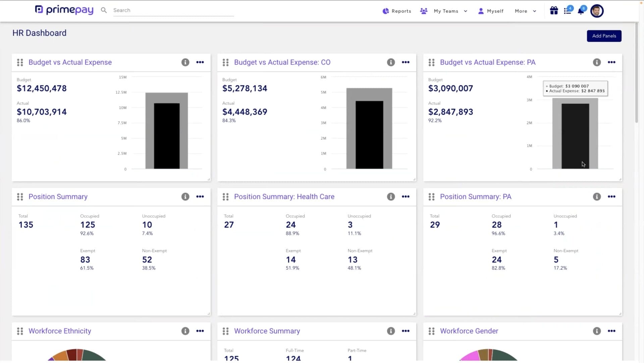This screenshot has width=644, height=363.
Task: Open options menu of Workforce Gender
Action: pos(611,331)
